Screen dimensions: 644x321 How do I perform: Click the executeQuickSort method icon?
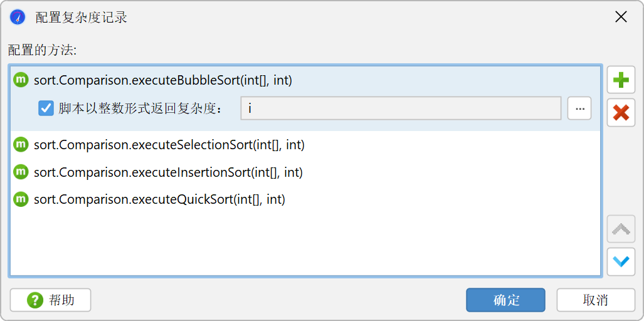point(21,199)
